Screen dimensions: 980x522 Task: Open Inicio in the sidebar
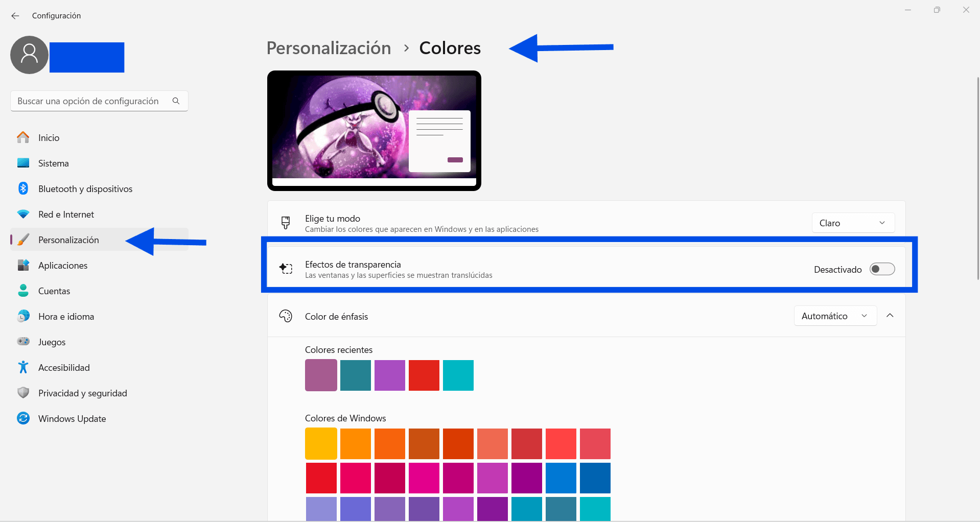tap(99, 137)
